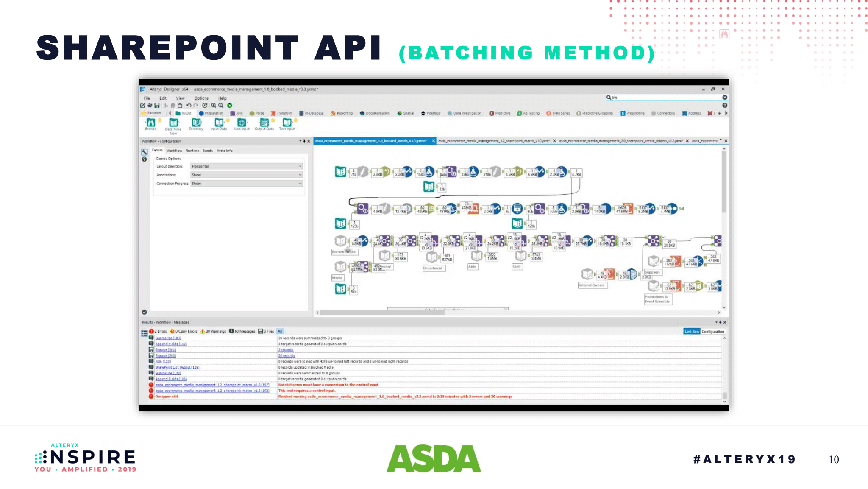Open the Workflow Configuration panel options arrow

tap(300, 141)
